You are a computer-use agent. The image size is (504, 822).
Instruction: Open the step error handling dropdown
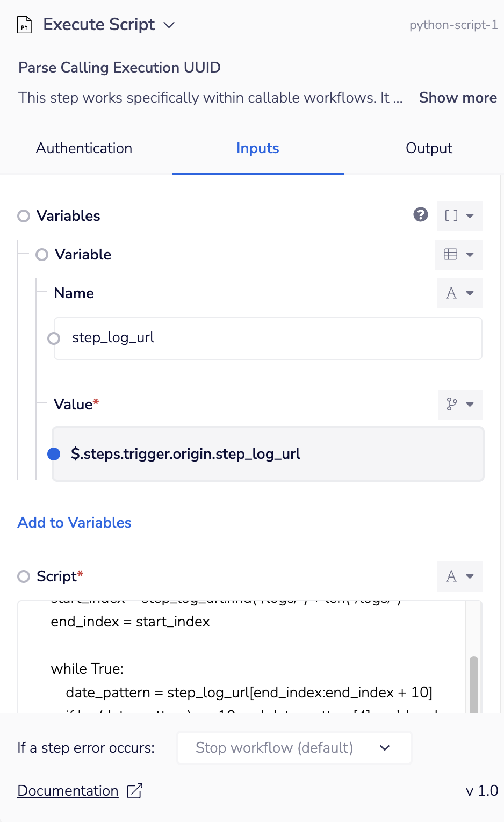point(294,748)
